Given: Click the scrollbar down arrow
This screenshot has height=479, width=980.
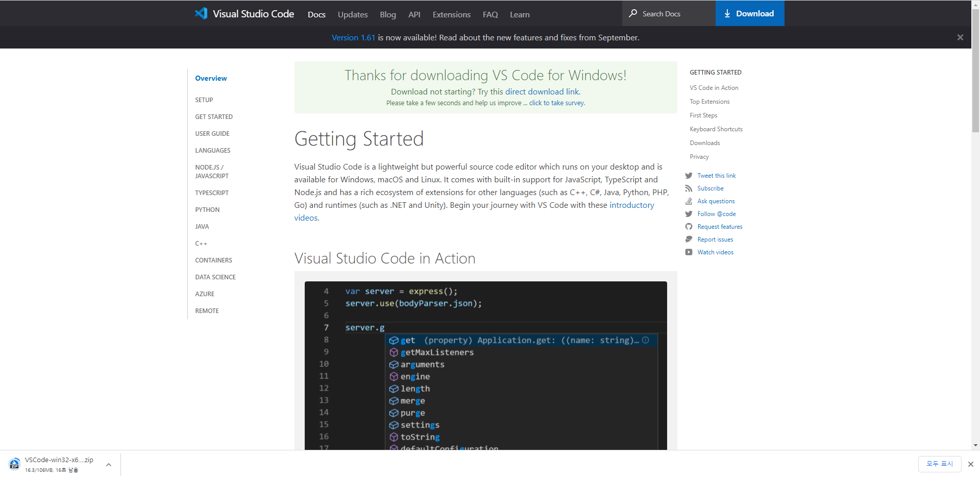Looking at the screenshot, I should pyautogui.click(x=975, y=445).
